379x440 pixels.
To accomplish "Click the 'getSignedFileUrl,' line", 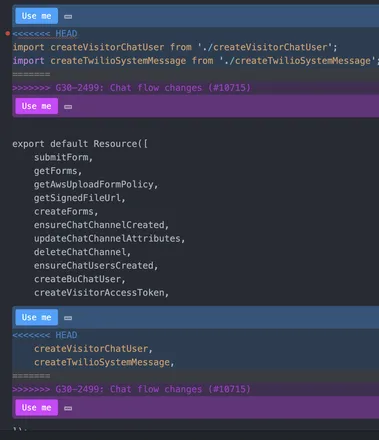I will (x=79, y=198).
